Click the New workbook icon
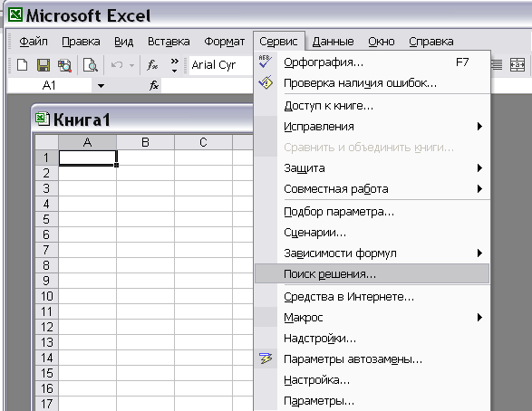The width and height of the screenshot is (532, 411). [23, 64]
